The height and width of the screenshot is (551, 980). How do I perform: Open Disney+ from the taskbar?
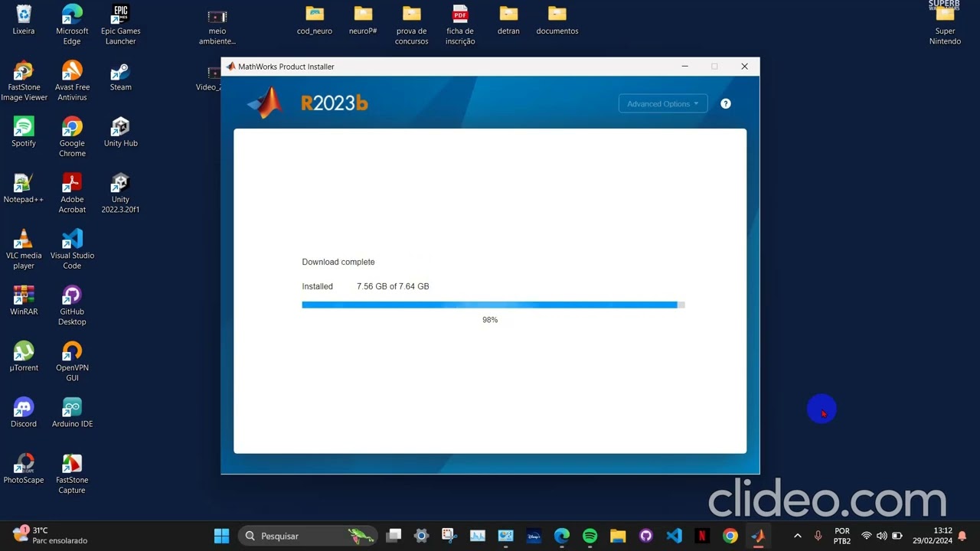coord(534,536)
